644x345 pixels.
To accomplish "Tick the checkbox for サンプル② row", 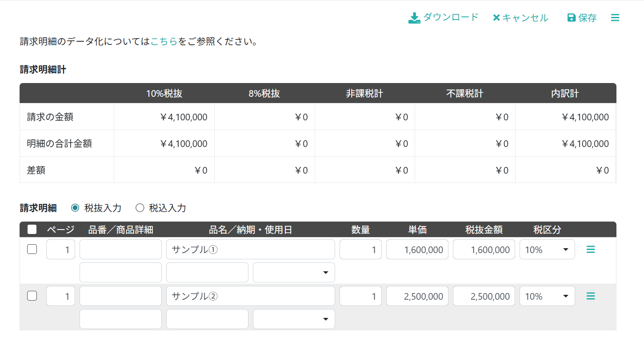I will pos(32,296).
